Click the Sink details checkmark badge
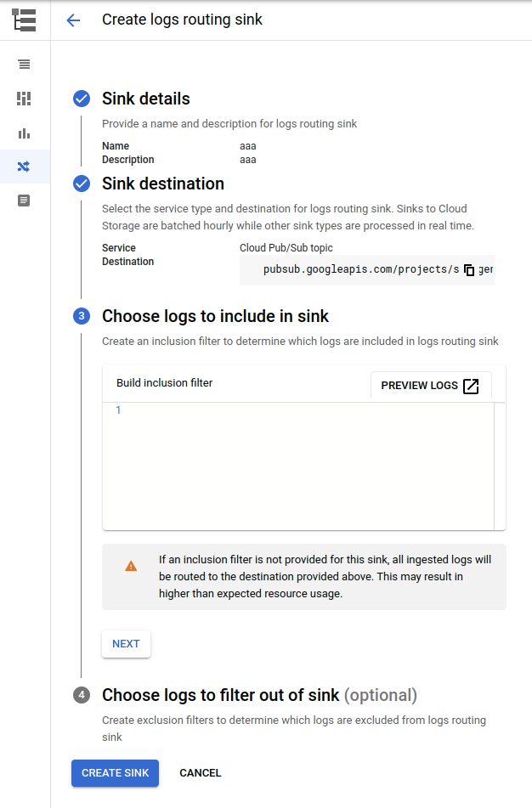Viewport: 532px width, 808px height. (82, 99)
